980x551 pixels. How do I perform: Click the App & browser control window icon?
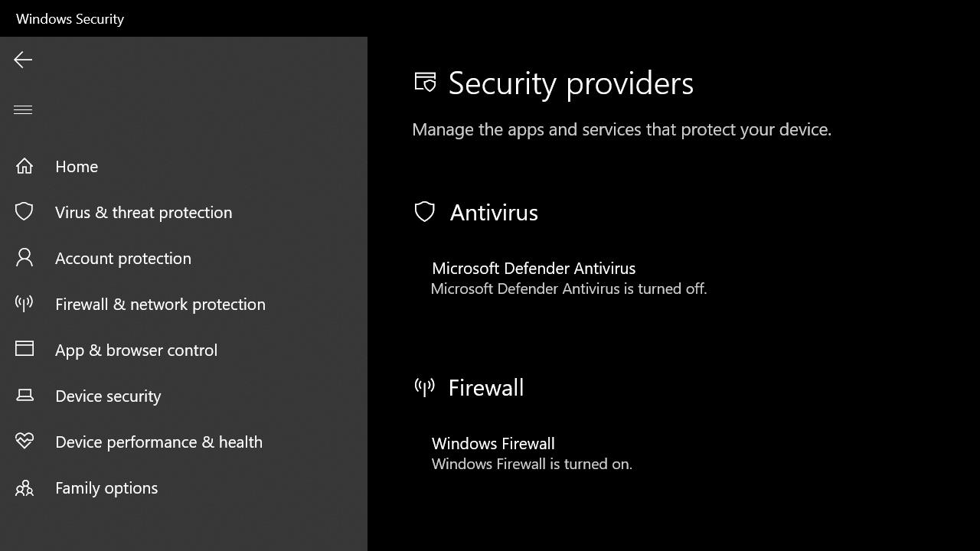click(24, 349)
